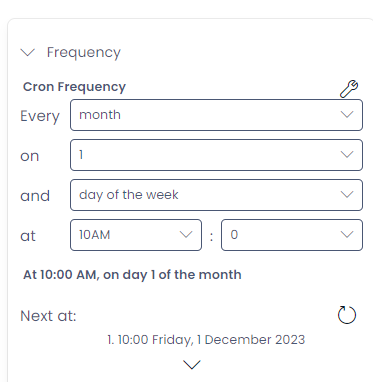Viewport: 373px width, 382px height.
Task: Click the arrow in month selector
Action: tap(347, 115)
